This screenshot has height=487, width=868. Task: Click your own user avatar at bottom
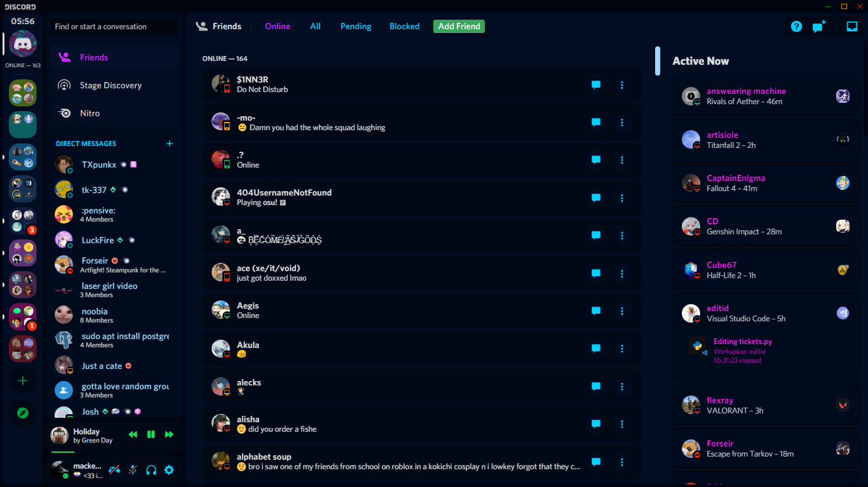coord(60,470)
